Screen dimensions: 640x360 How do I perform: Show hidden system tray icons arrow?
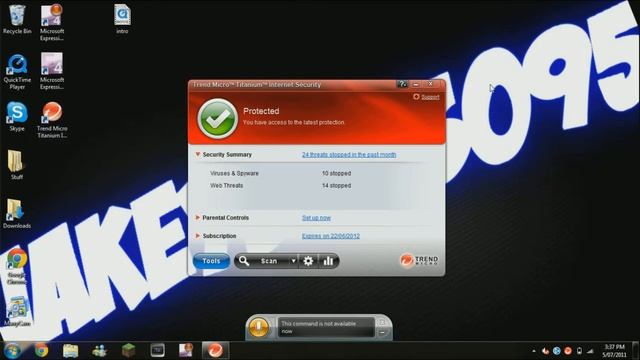tap(534, 351)
